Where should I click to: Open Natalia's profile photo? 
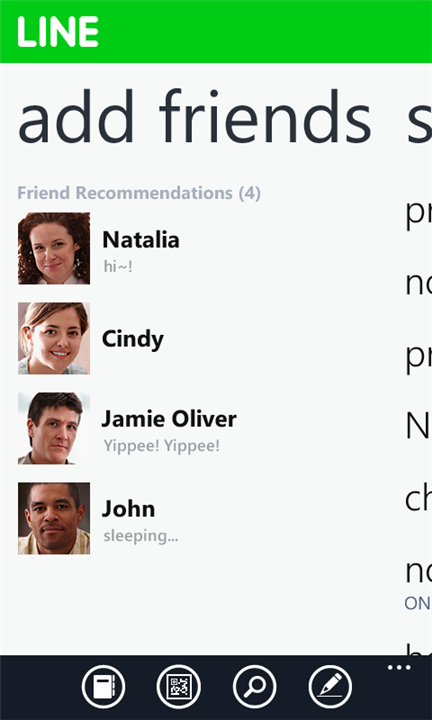[54, 248]
